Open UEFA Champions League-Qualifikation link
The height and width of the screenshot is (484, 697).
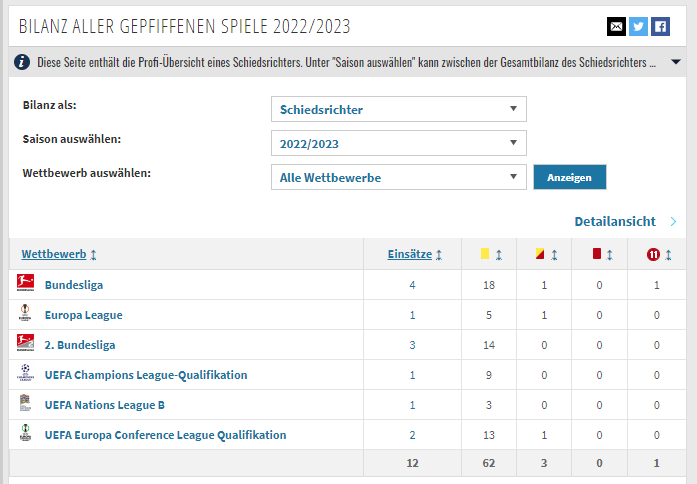coord(146,375)
